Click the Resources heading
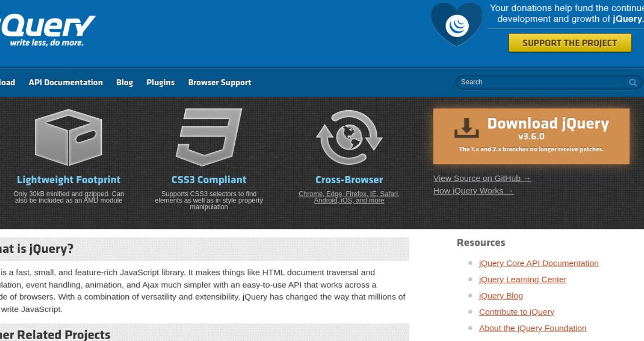 pyautogui.click(x=481, y=243)
